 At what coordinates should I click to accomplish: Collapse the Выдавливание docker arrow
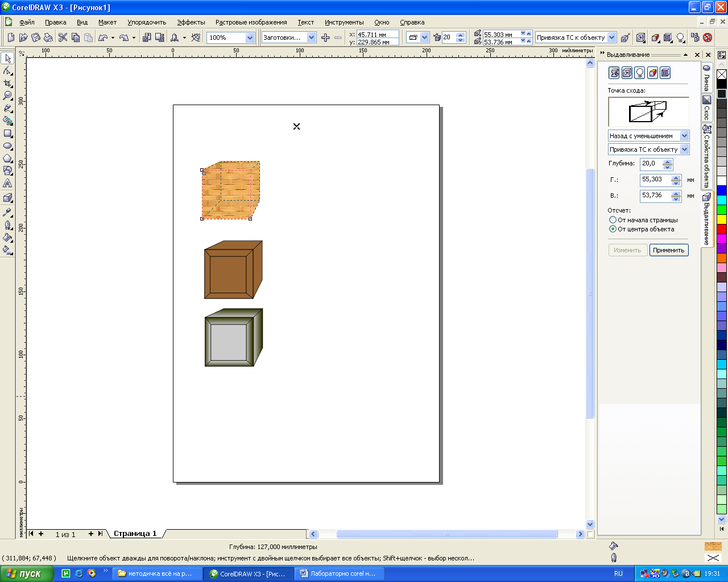(685, 55)
